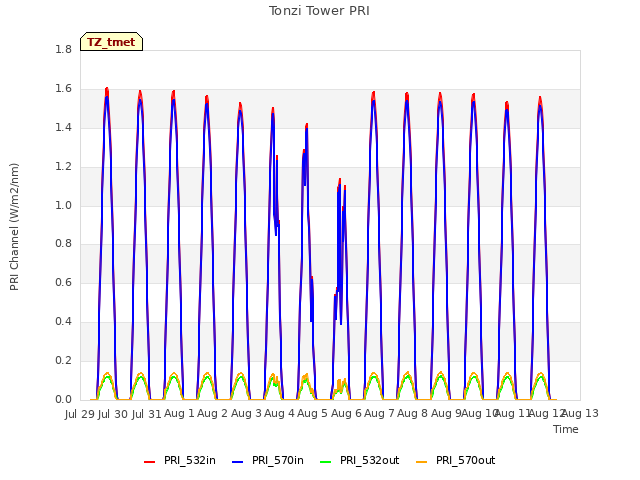Click the Jul 30 x-axis date label
Screen dimensions: 640x480
pyautogui.click(x=113, y=414)
